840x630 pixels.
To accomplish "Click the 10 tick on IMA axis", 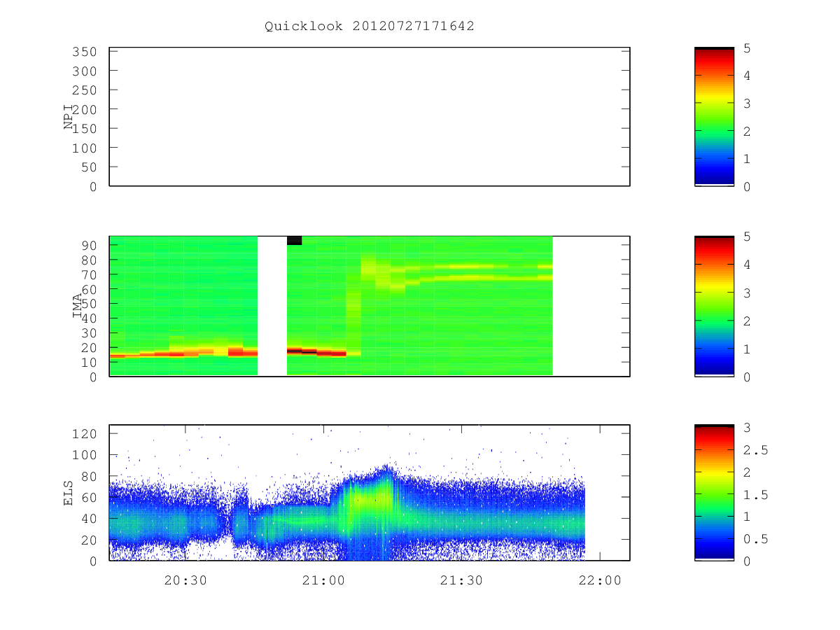I will tap(89, 362).
